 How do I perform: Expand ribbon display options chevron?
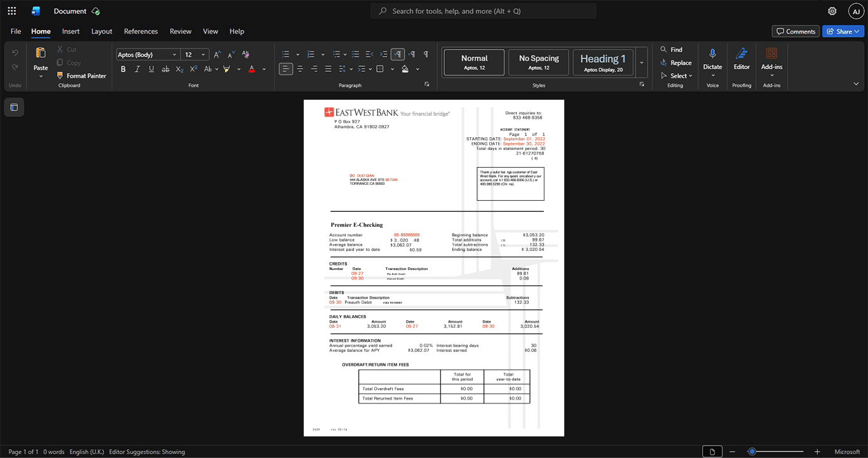(856, 84)
